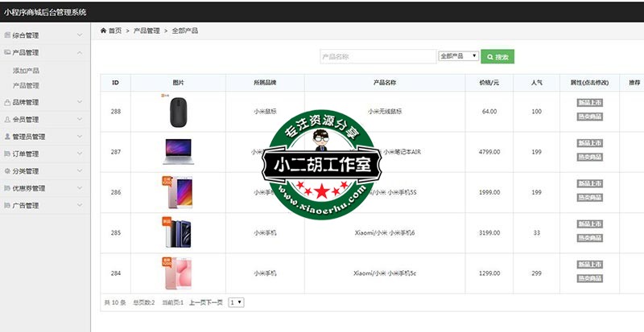Click the 优惠券管理 sidebar icon
644x332 pixels.
click(7, 188)
